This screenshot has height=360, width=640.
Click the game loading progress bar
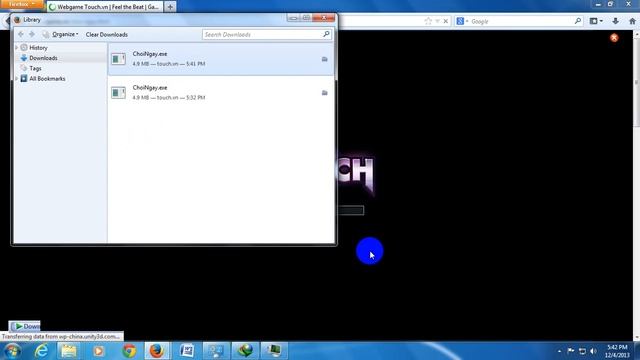click(351, 210)
